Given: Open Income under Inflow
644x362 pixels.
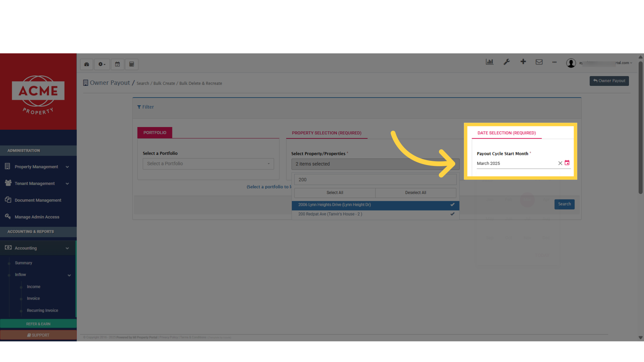Looking at the screenshot, I should pos(34,287).
